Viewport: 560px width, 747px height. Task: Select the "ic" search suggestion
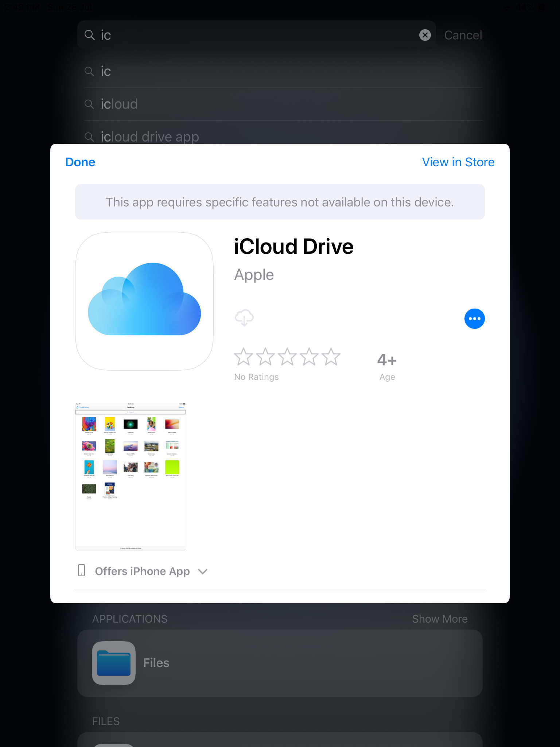coord(283,71)
